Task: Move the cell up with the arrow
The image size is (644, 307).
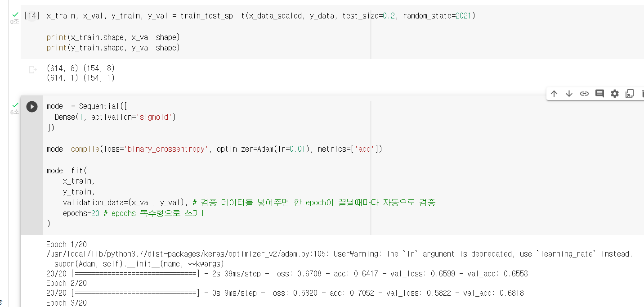Action: coord(554,94)
